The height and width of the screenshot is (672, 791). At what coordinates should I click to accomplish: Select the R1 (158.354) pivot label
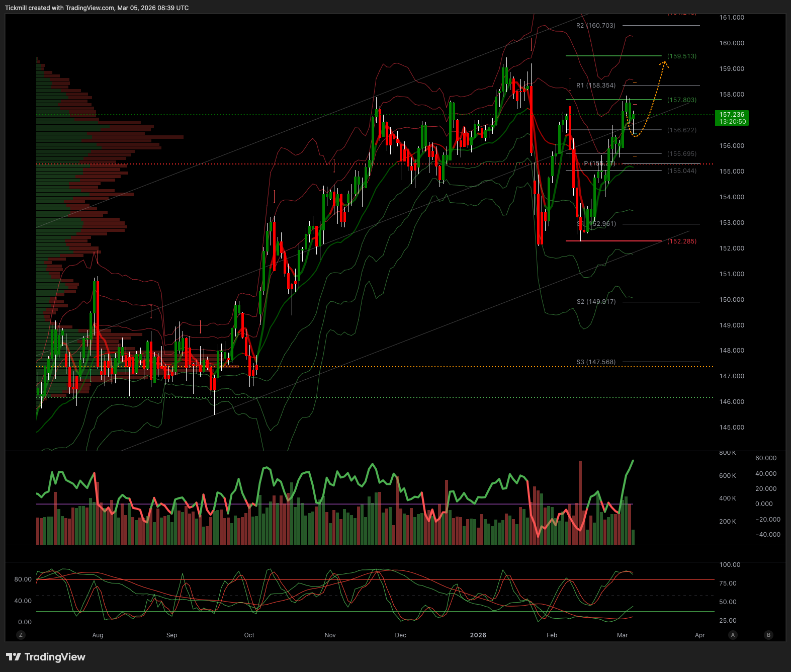click(x=595, y=86)
